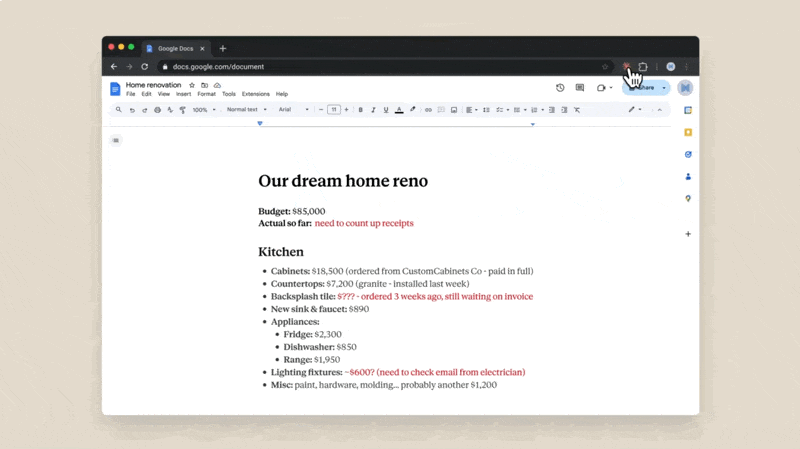Open the Edit menu
Viewport: 800px width, 449px height.
click(x=146, y=94)
